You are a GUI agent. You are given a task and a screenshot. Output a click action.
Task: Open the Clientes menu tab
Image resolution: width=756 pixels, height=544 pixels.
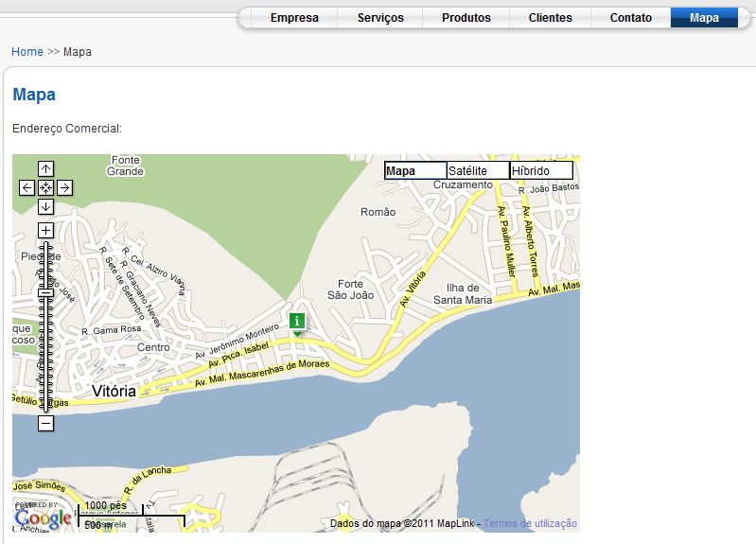[x=550, y=18]
